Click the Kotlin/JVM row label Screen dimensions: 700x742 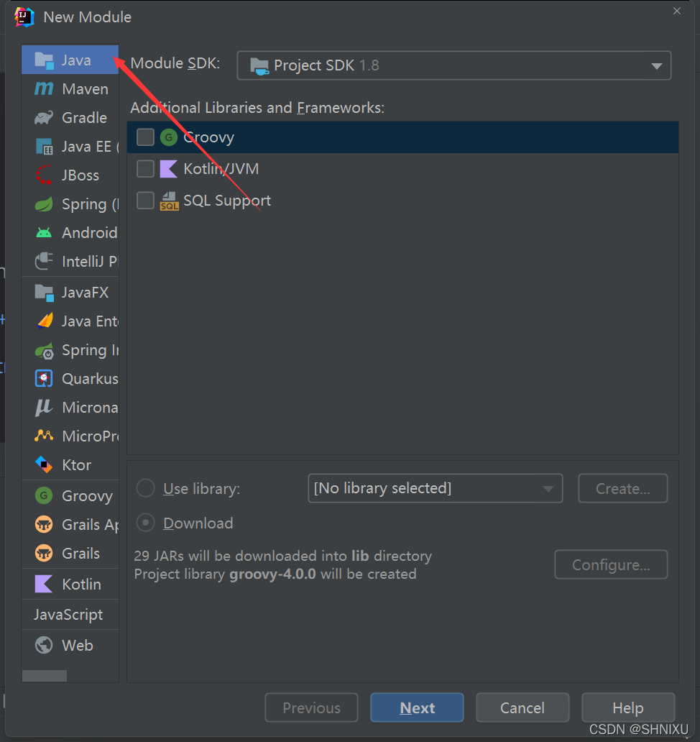(221, 168)
